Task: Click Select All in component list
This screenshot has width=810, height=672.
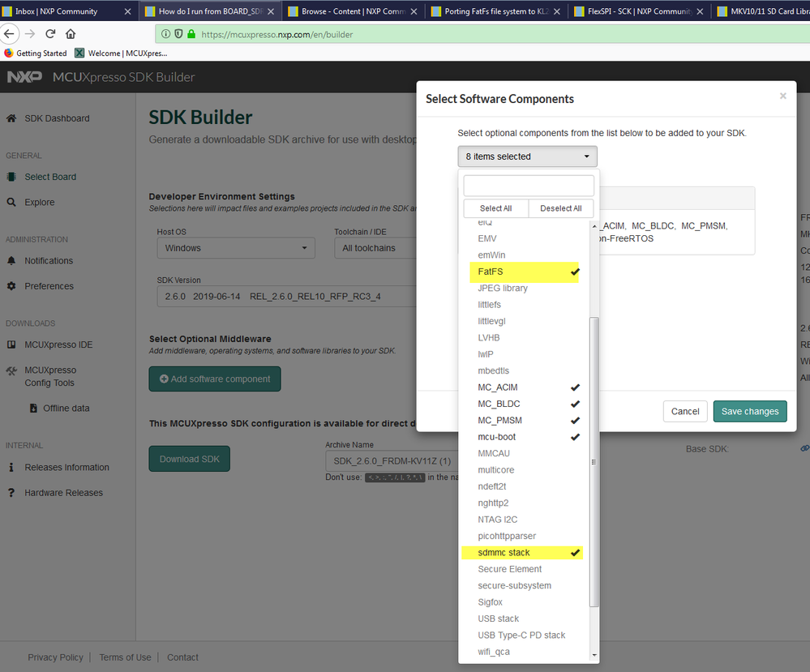Action: tap(496, 208)
